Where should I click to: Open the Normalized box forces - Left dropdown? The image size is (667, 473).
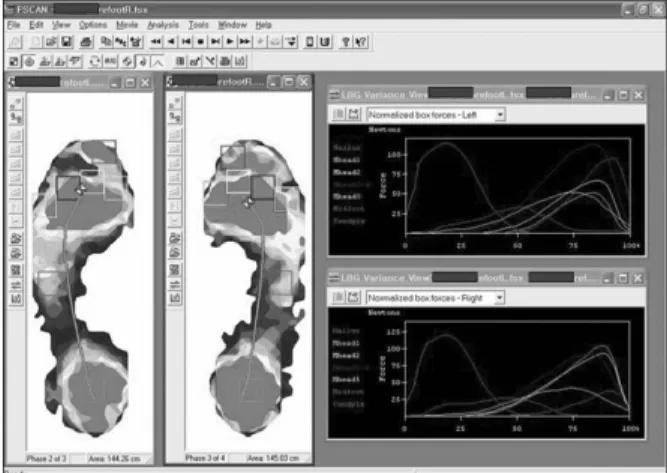pos(500,114)
